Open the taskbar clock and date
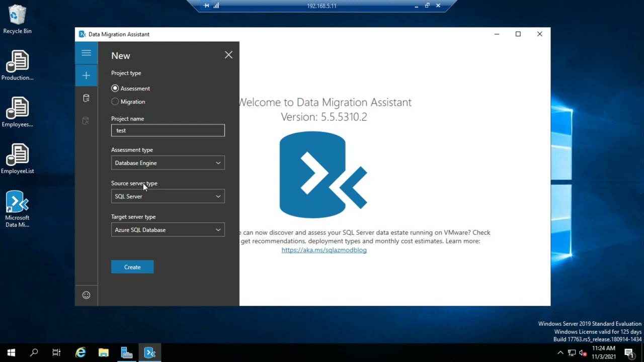This screenshot has width=644, height=362. point(603,352)
